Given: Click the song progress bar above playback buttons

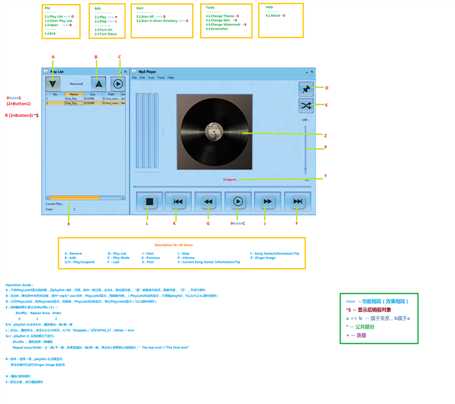Looking at the screenshot, I should (x=222, y=187).
